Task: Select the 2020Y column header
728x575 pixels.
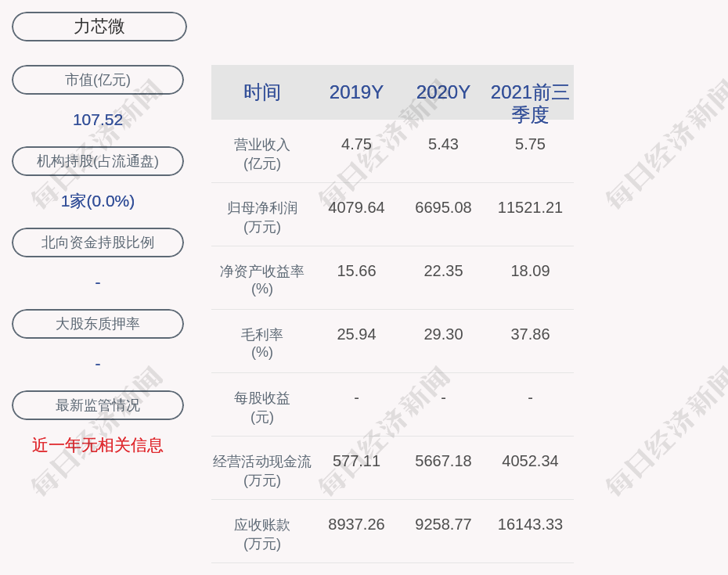Action: tap(443, 92)
